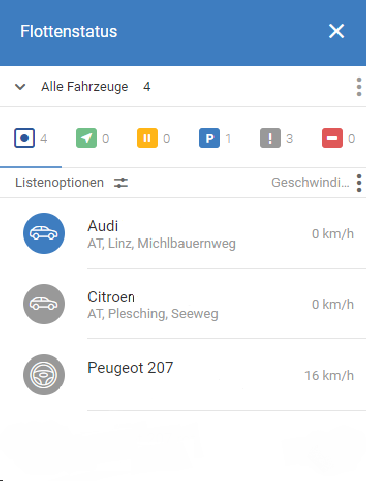The height and width of the screenshot is (481, 366).
Task: Open the Listenoptionen sliders icon
Action: click(x=121, y=183)
